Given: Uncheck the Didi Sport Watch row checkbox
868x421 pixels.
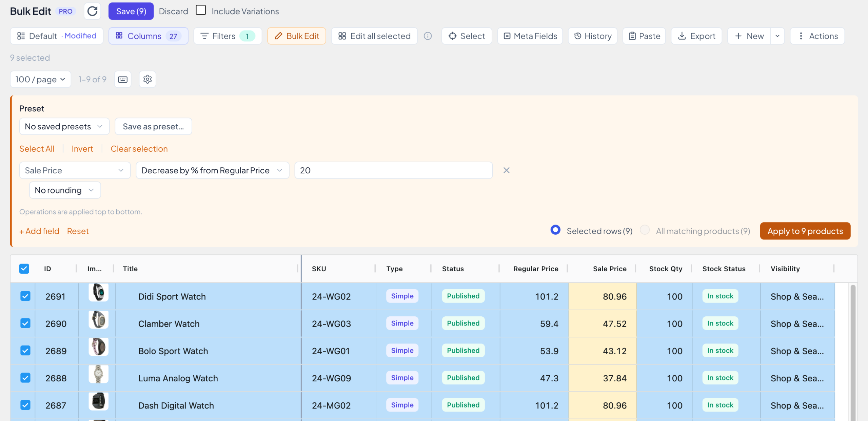Looking at the screenshot, I should [x=25, y=296].
